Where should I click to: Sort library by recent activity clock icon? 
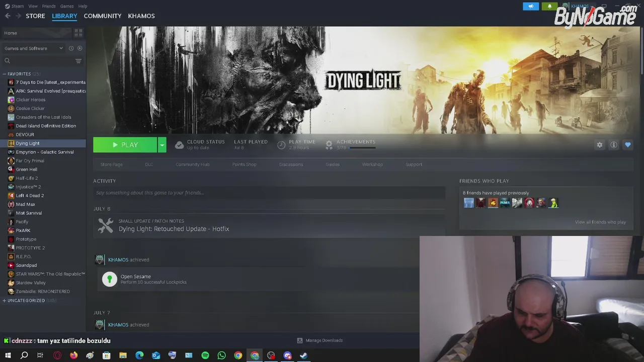point(71,48)
